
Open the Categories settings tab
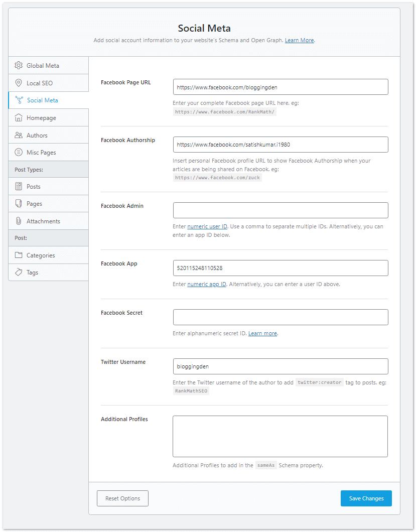click(41, 255)
